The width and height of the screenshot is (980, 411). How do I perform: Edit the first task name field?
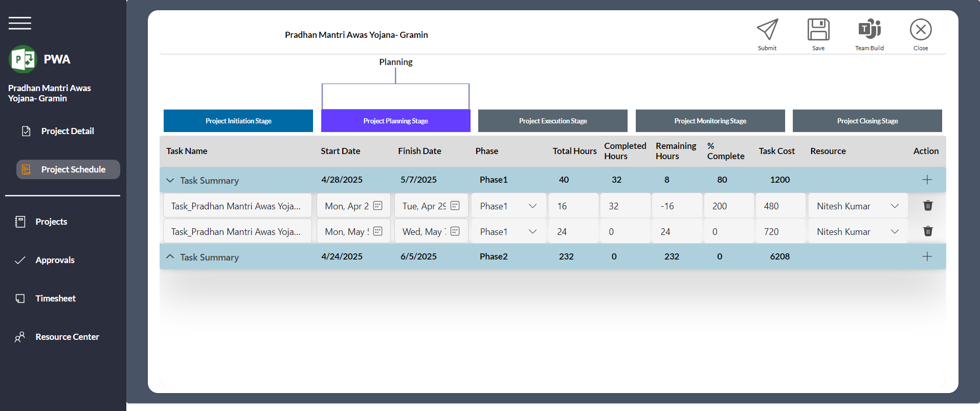(237, 206)
